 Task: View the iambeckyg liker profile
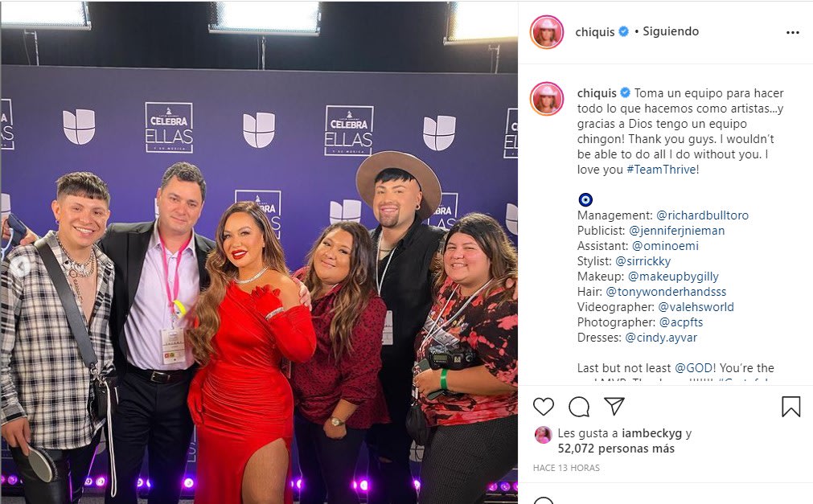(651, 433)
